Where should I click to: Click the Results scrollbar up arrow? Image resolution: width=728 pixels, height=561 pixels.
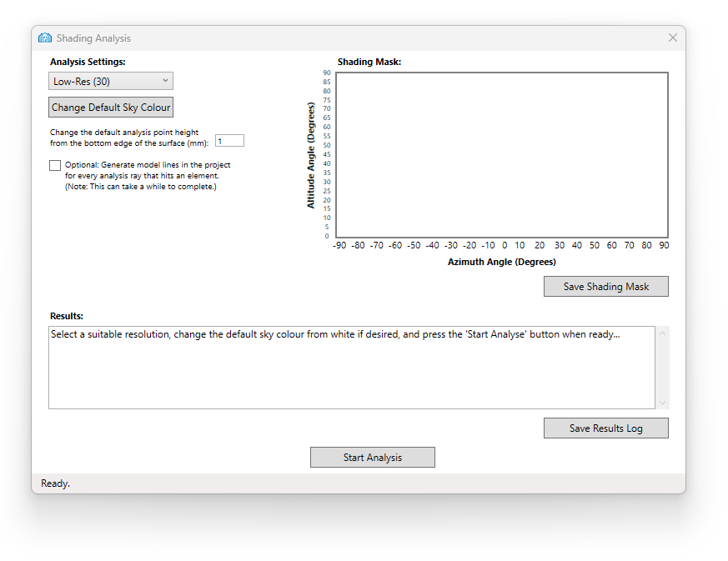pos(662,333)
